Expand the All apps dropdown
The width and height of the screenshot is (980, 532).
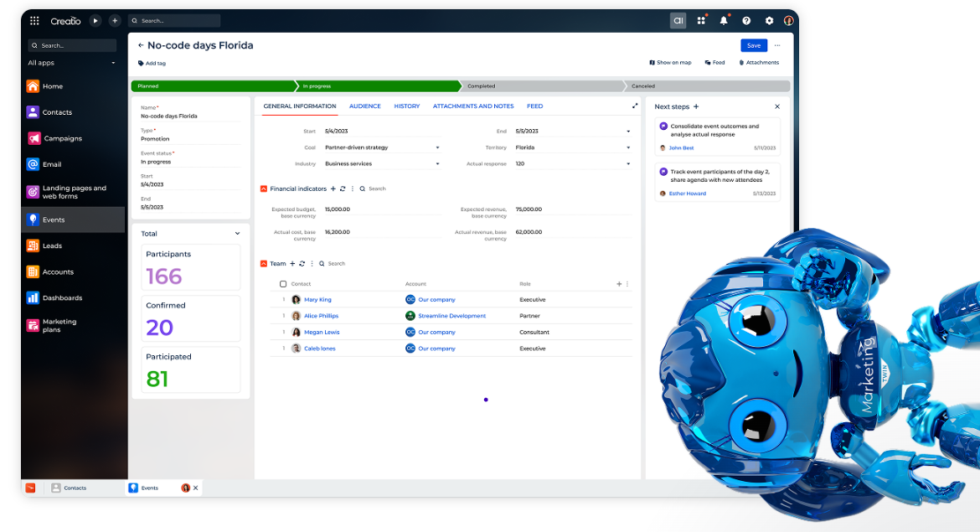(x=113, y=63)
